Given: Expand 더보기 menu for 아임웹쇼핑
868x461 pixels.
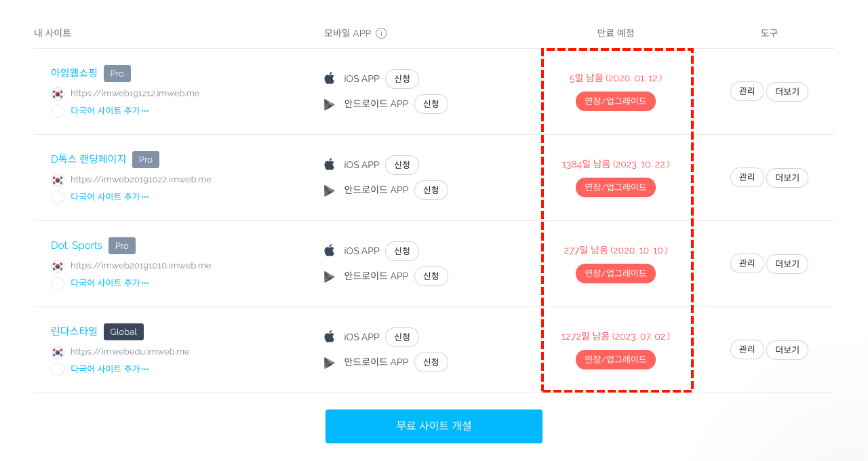Looking at the screenshot, I should click(787, 92).
